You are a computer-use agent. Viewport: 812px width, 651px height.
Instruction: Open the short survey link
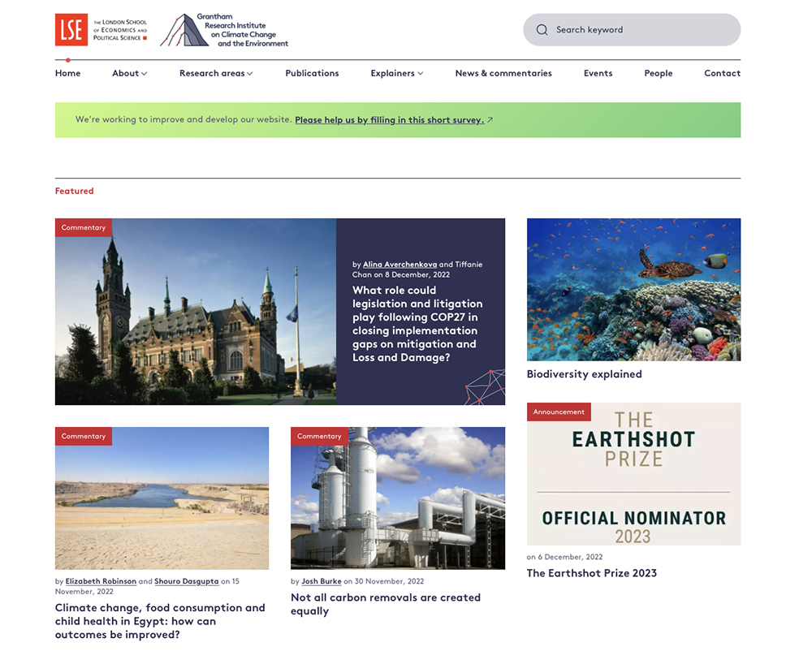[390, 120]
